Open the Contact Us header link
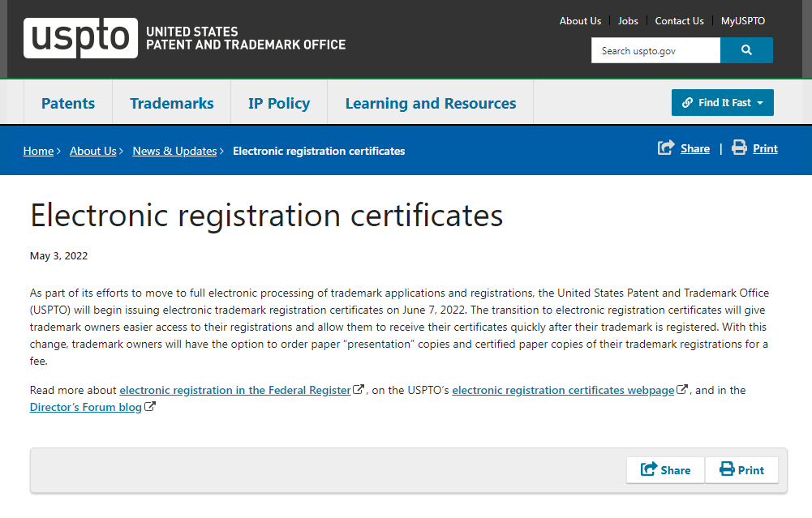 click(679, 21)
